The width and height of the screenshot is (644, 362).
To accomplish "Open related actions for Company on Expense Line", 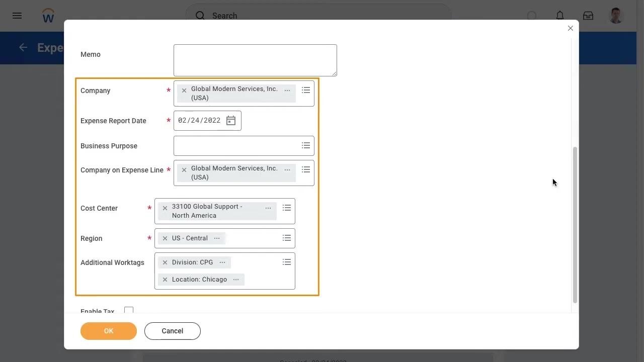I will pos(287,170).
